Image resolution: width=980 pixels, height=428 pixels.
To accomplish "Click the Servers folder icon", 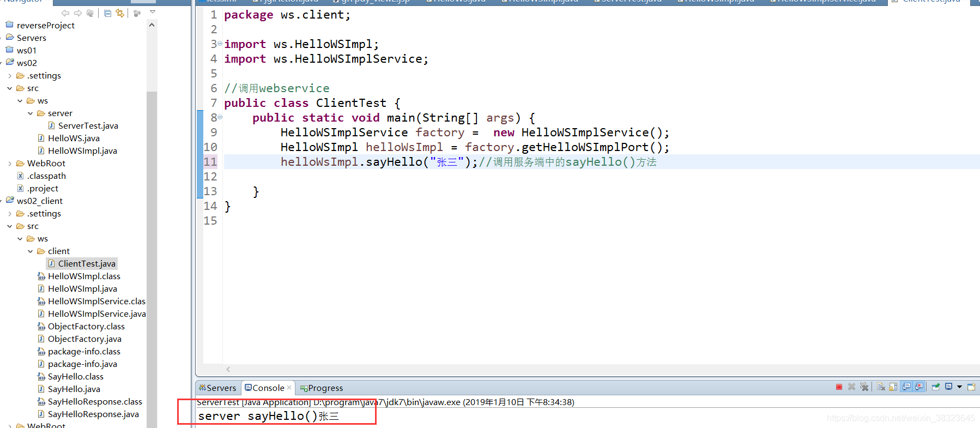I will coord(10,38).
